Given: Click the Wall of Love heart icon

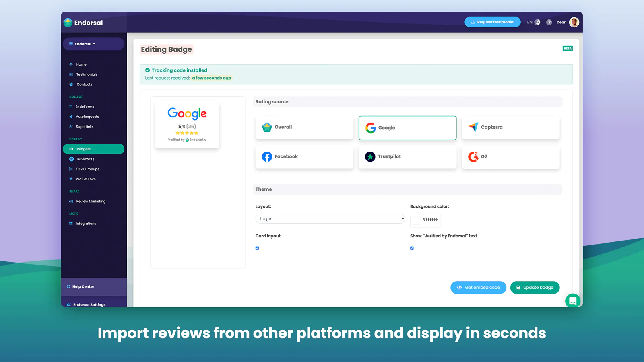Looking at the screenshot, I should tap(71, 179).
